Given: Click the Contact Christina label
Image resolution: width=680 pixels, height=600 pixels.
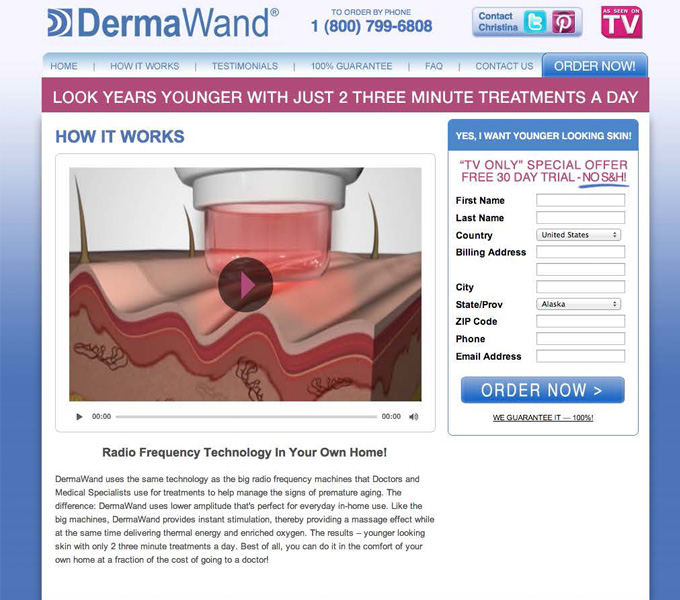Looking at the screenshot, I should [x=498, y=22].
